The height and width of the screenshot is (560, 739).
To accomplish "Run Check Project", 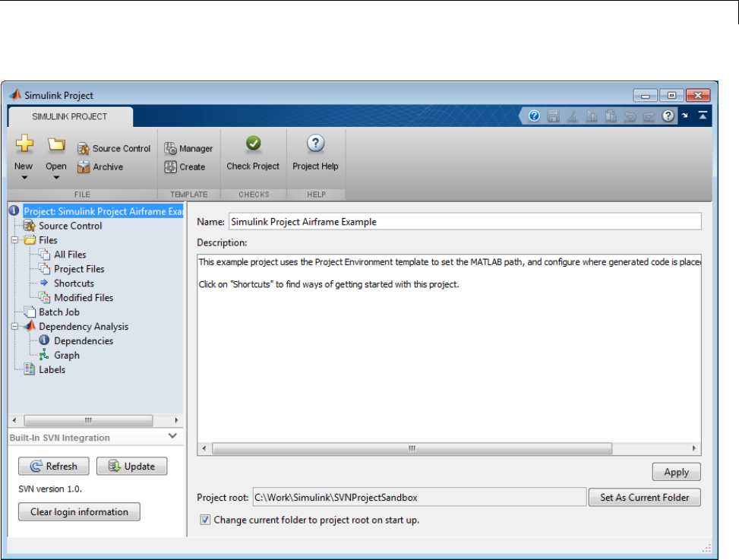I will click(253, 153).
